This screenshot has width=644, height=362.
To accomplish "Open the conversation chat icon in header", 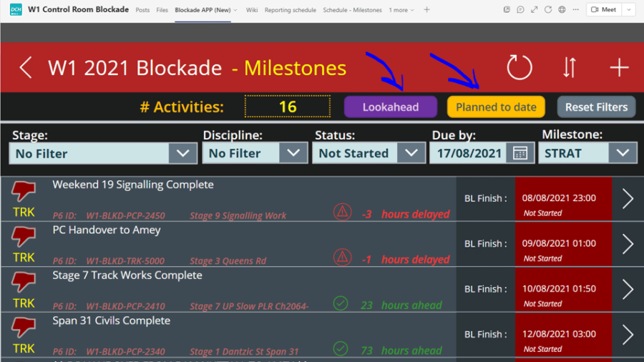I will pos(520,9).
